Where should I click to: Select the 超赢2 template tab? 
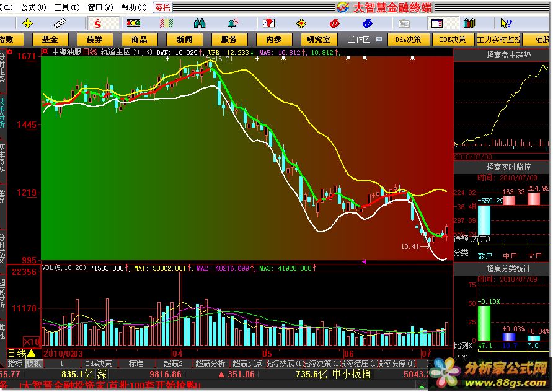tap(173, 363)
